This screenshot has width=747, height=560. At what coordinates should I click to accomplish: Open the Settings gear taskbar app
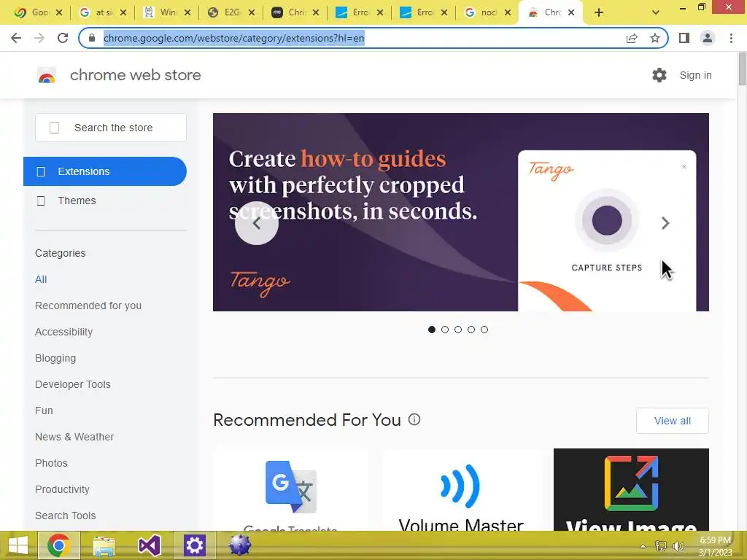[194, 545]
